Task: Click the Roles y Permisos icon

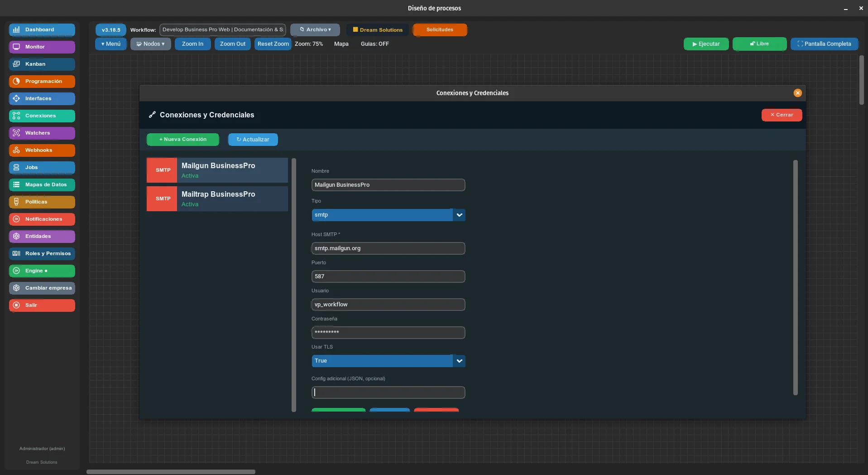Action: pos(16,253)
